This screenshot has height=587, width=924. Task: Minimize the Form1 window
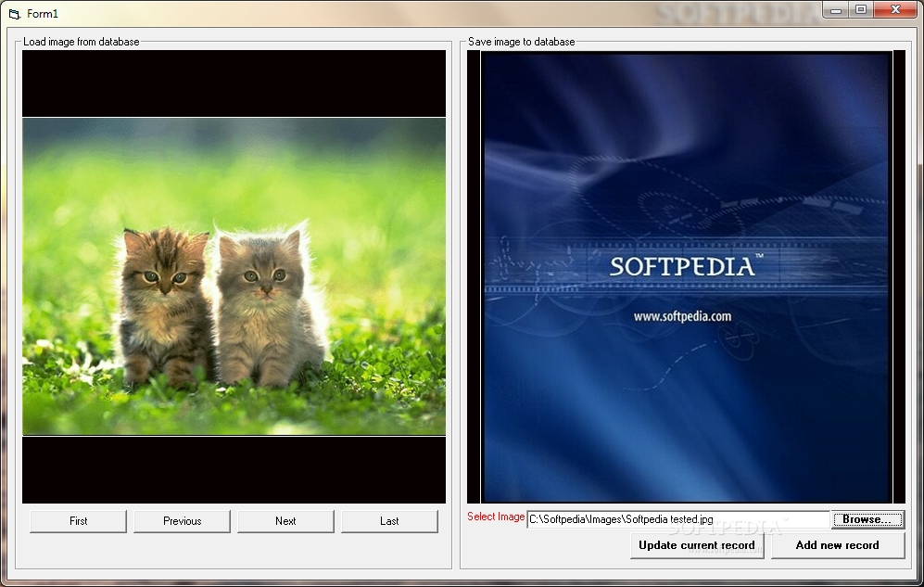836,10
